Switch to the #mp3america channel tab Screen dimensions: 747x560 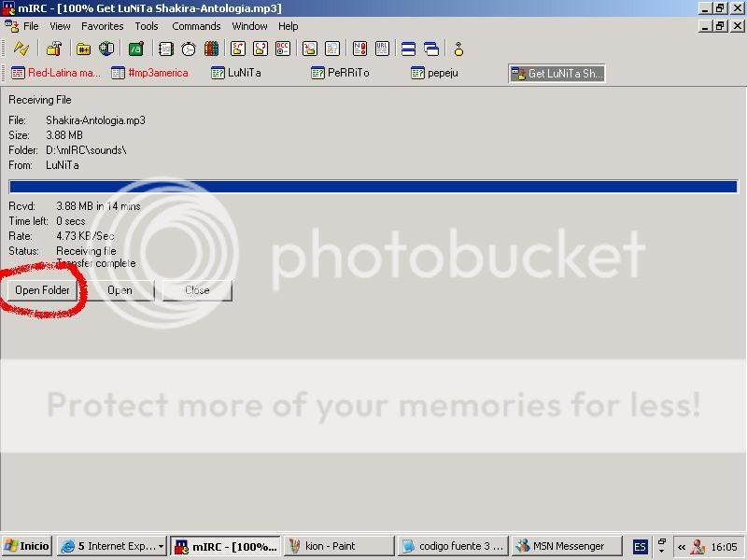click(x=149, y=73)
